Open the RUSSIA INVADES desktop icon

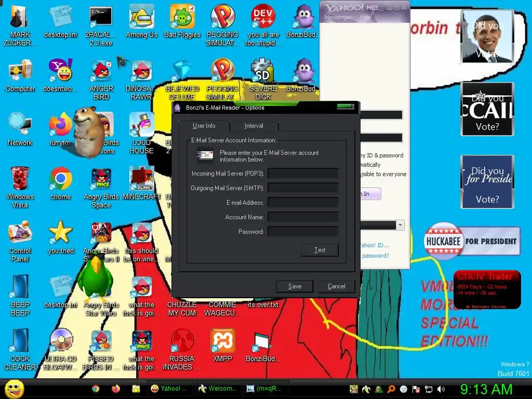182,350
